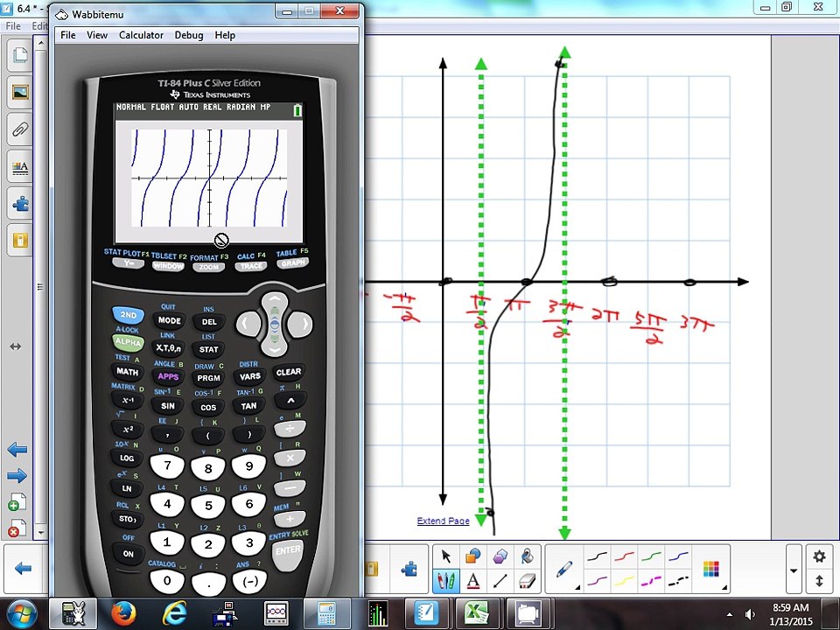Screen dimensions: 840x630
Task: Select the blue solid pen style
Action: tap(679, 557)
